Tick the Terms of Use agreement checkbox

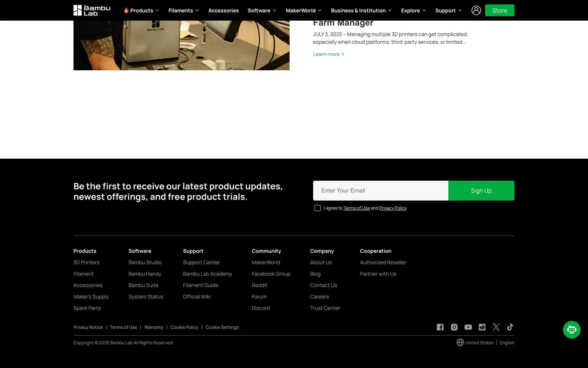coord(318,208)
